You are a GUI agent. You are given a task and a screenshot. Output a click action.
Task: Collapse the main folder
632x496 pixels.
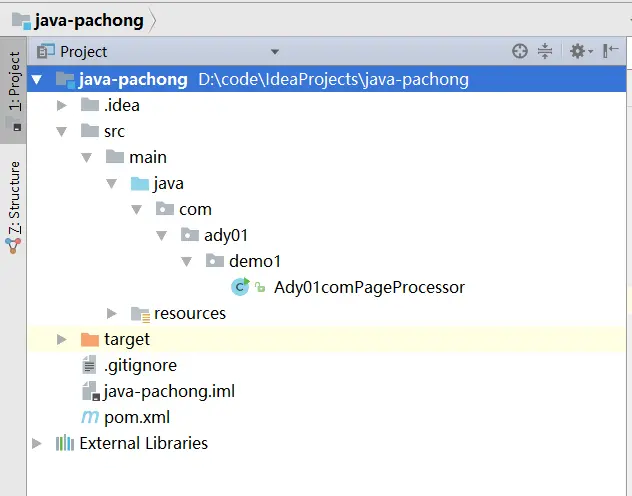tap(87, 158)
